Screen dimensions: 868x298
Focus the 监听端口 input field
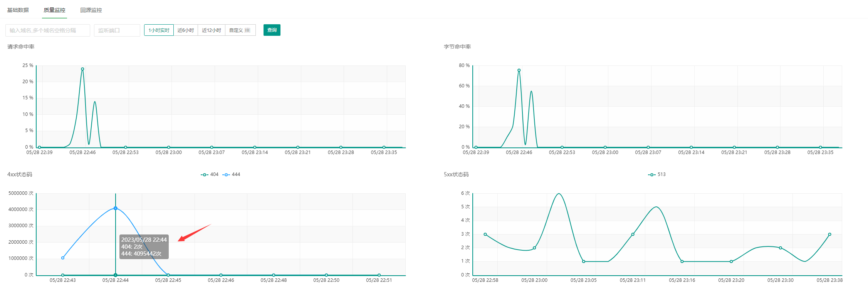(117, 30)
